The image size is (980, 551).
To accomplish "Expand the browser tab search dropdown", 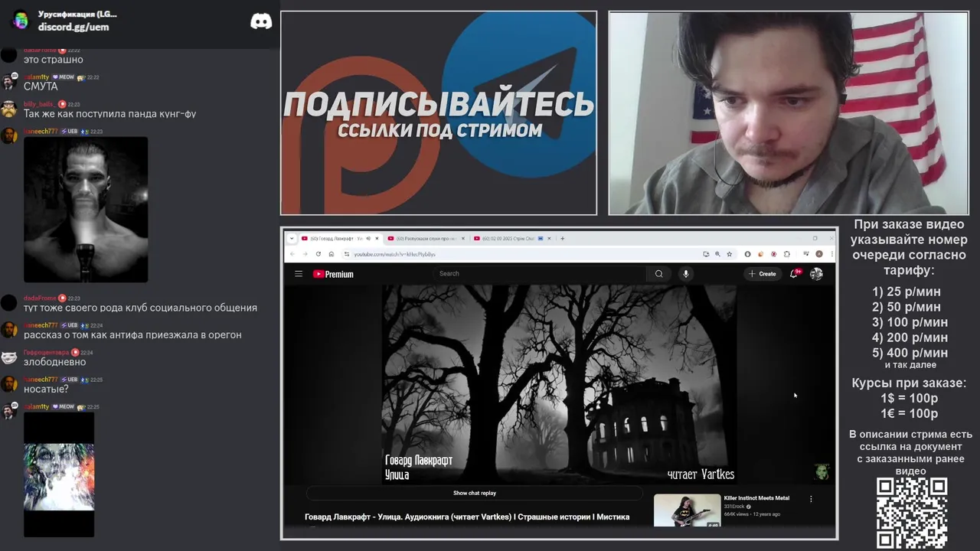I will point(292,238).
